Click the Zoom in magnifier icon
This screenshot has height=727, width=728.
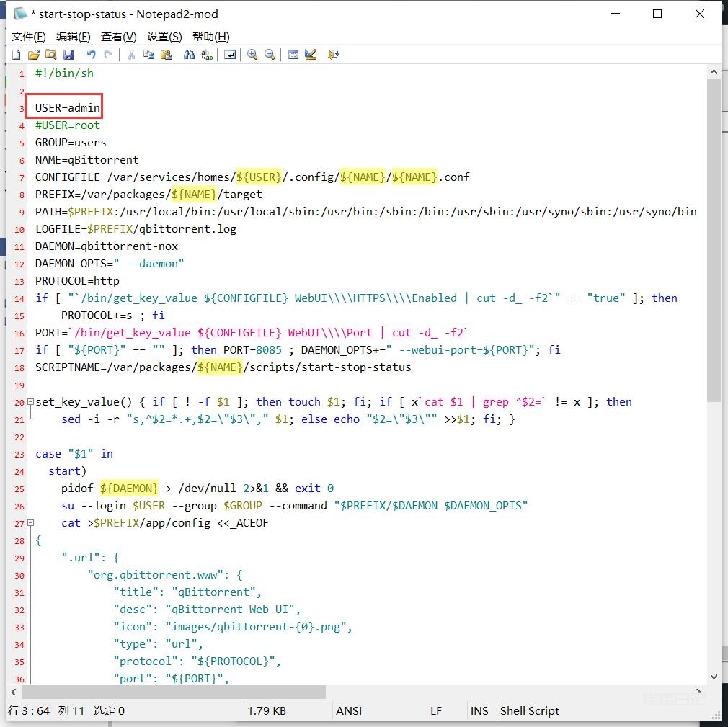point(252,55)
